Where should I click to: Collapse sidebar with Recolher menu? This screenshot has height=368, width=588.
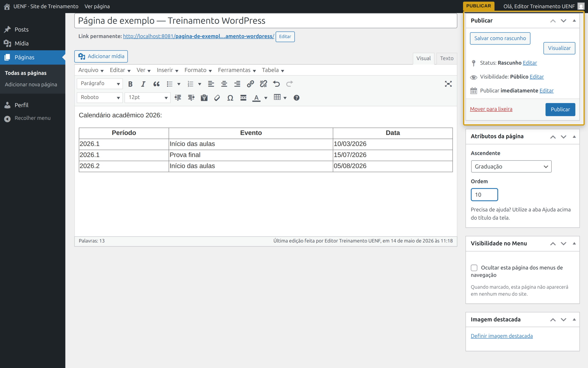click(33, 118)
